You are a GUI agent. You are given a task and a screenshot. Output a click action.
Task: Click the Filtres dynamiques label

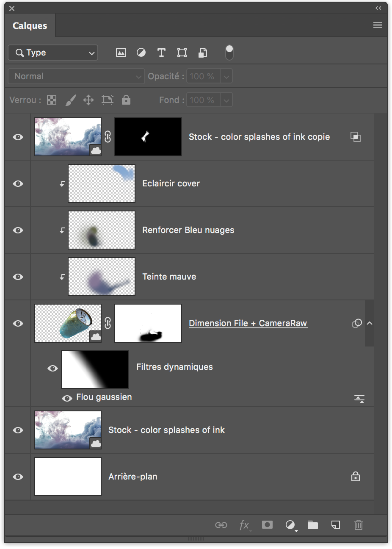tap(174, 367)
